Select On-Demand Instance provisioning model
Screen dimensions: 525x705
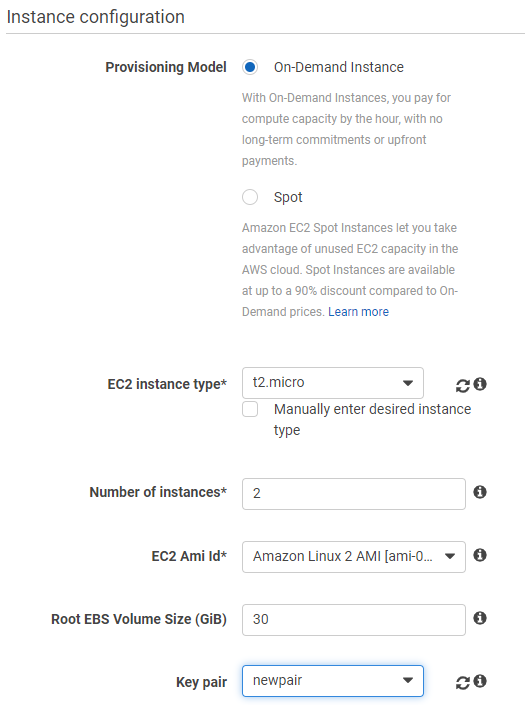[250, 67]
